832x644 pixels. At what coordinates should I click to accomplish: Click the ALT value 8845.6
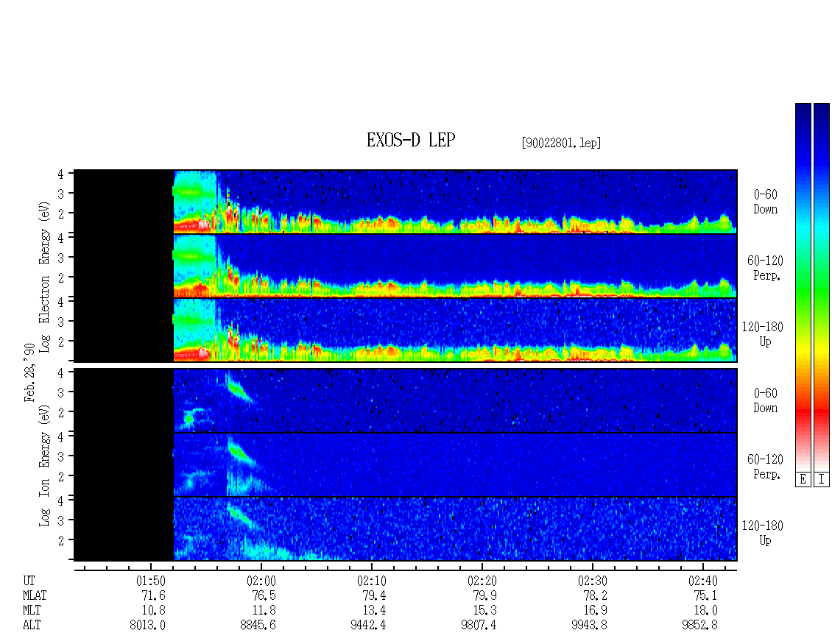pos(258,626)
